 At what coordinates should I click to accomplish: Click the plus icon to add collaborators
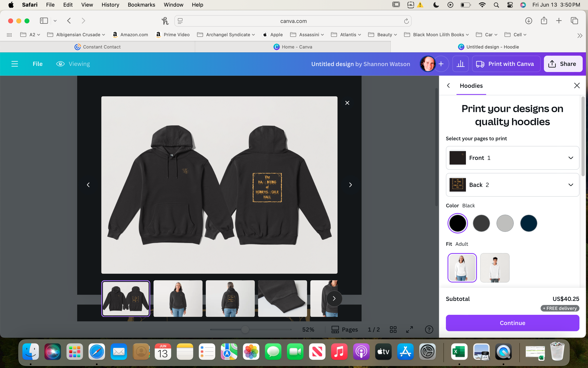(441, 64)
